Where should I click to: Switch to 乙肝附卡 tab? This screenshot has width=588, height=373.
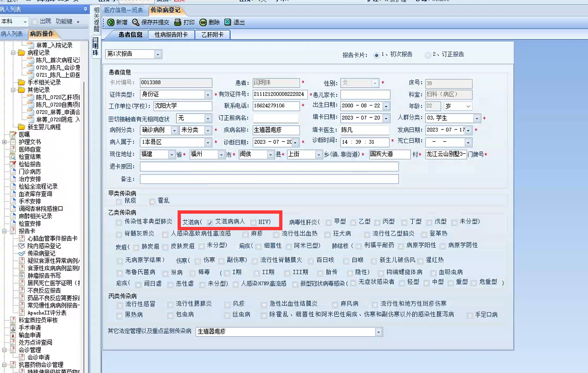pos(212,35)
